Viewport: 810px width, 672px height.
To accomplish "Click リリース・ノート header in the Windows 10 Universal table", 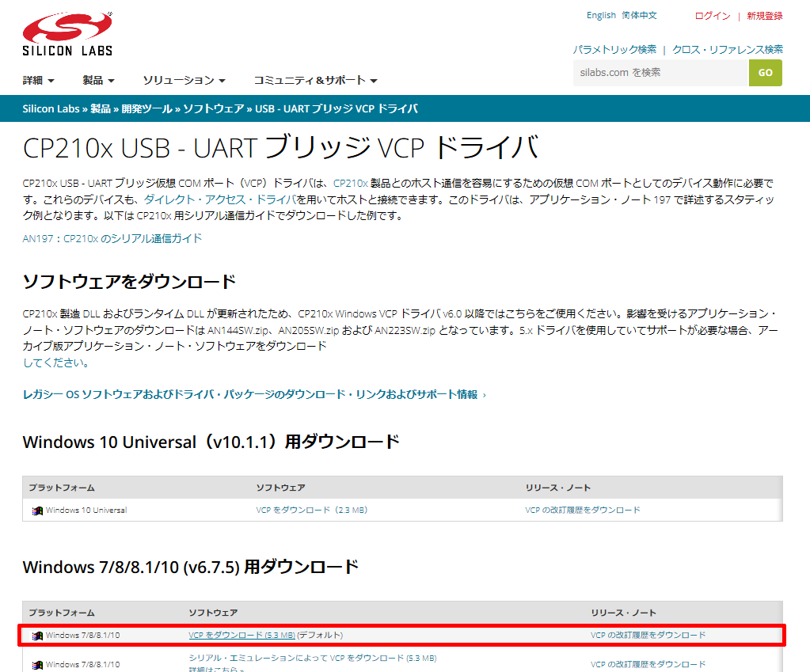I will [x=558, y=488].
